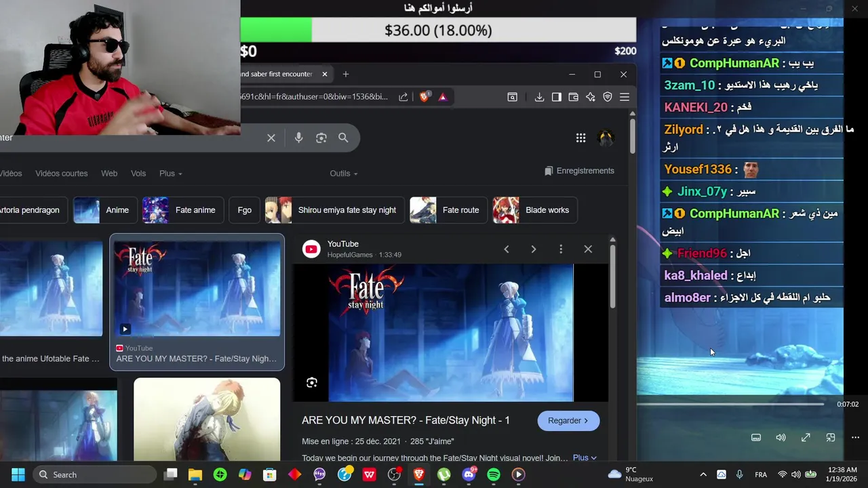Open the video player more options dots
The image size is (868, 488).
tap(855, 438)
